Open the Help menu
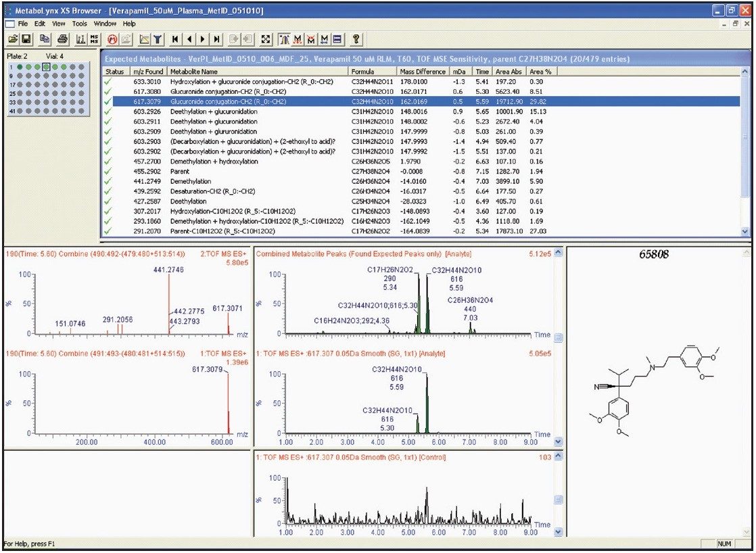Image resolution: width=756 pixels, height=553 pixels. [x=129, y=24]
